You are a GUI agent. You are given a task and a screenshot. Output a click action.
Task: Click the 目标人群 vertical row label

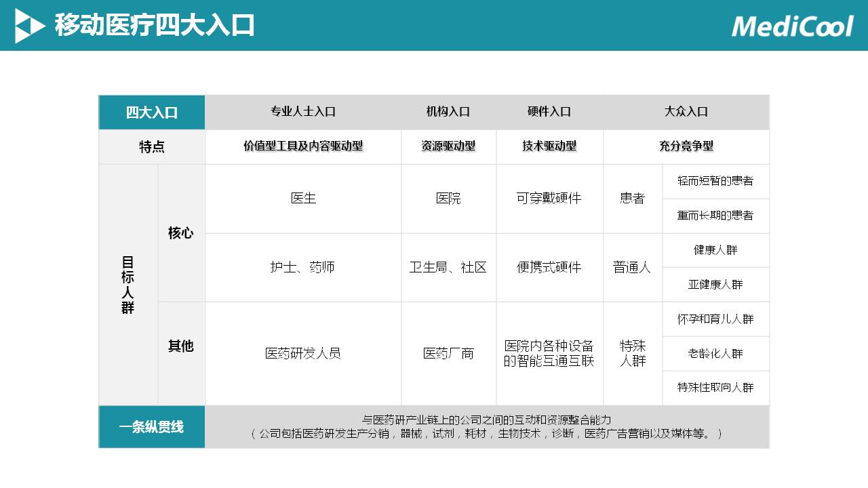[128, 285]
